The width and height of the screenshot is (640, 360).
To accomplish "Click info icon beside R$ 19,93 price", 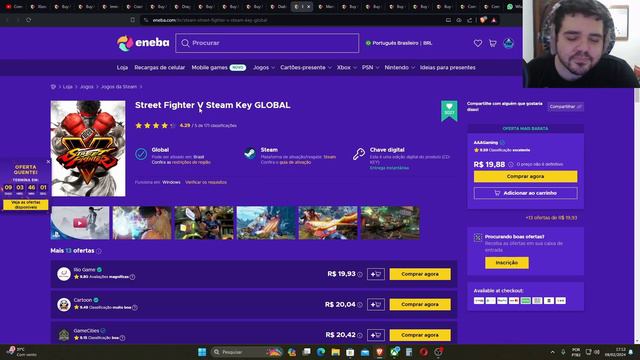I will pyautogui.click(x=360, y=275).
